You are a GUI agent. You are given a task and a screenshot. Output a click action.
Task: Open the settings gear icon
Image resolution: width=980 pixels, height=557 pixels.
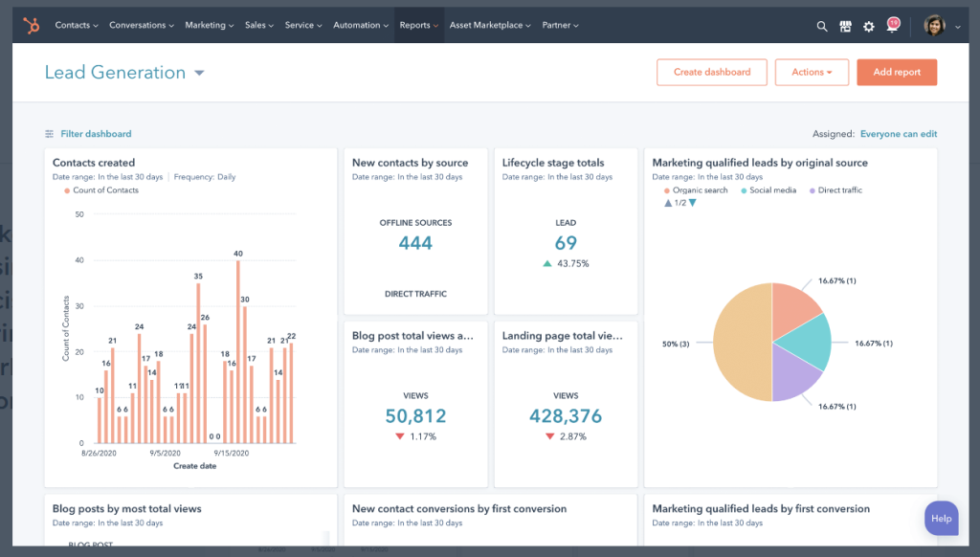point(868,26)
